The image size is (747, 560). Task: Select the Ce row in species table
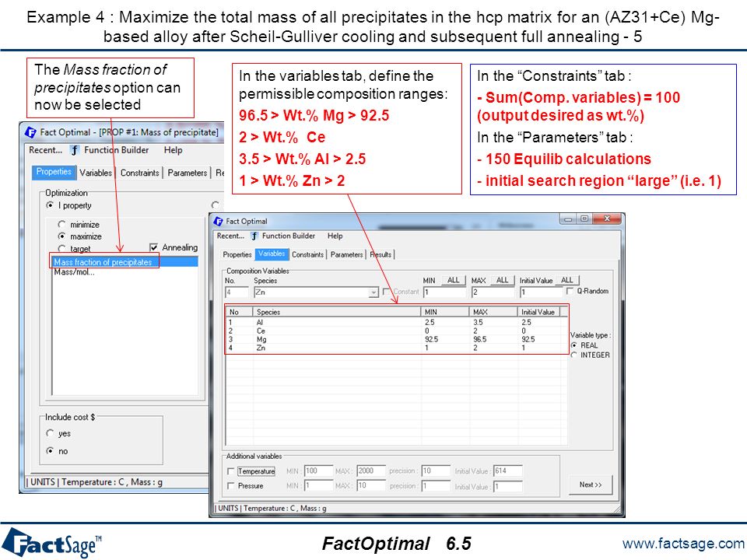[397, 331]
